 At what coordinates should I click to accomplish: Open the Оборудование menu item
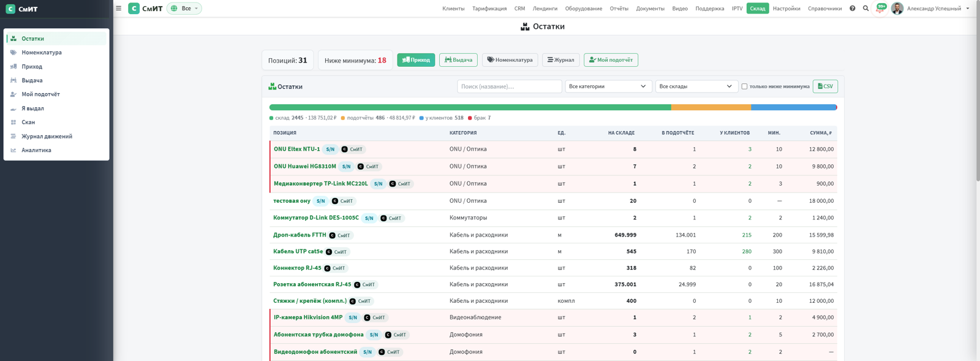click(x=583, y=9)
